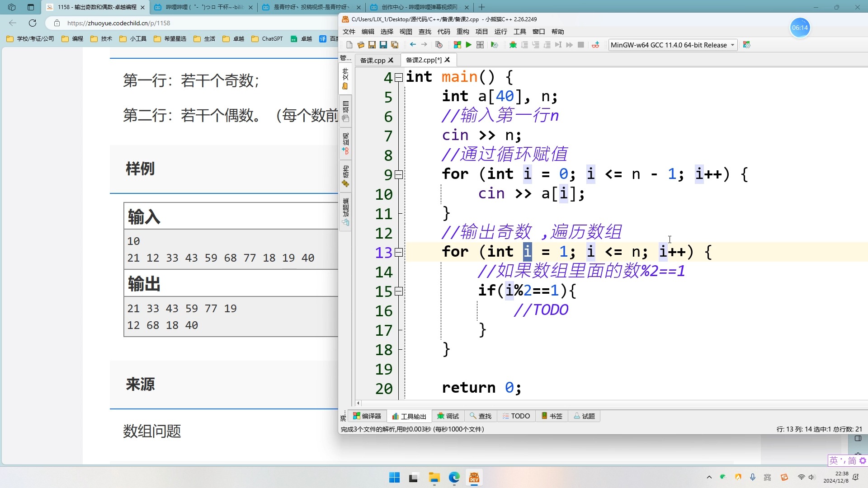The image size is (868, 488).
Task: Click debugger continue double-arrow icon
Action: pos(570,45)
